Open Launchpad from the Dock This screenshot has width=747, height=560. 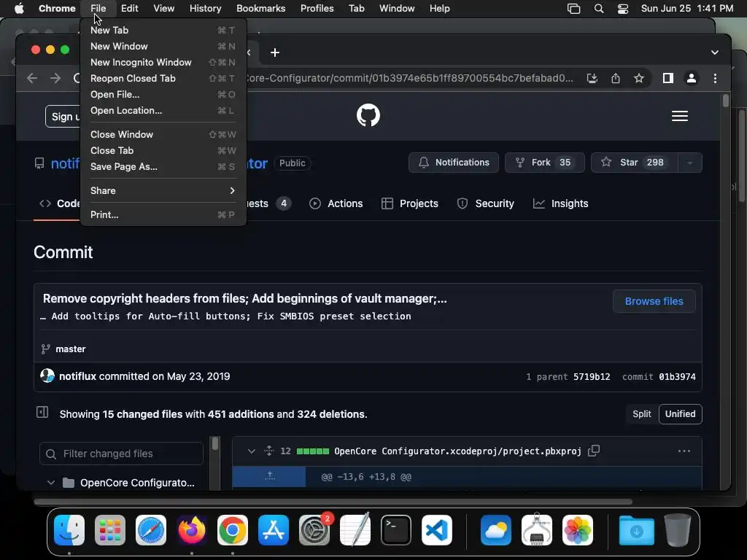(x=110, y=530)
